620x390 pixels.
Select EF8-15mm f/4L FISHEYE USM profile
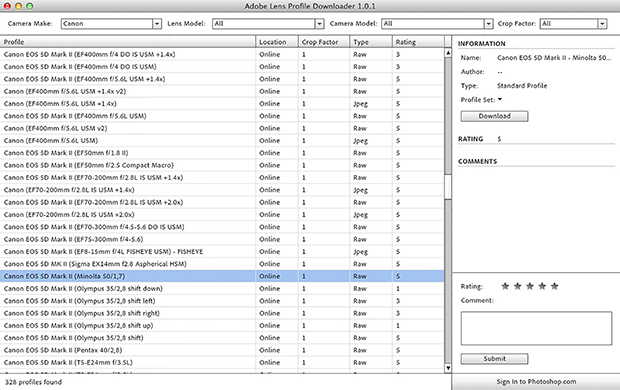click(222, 252)
